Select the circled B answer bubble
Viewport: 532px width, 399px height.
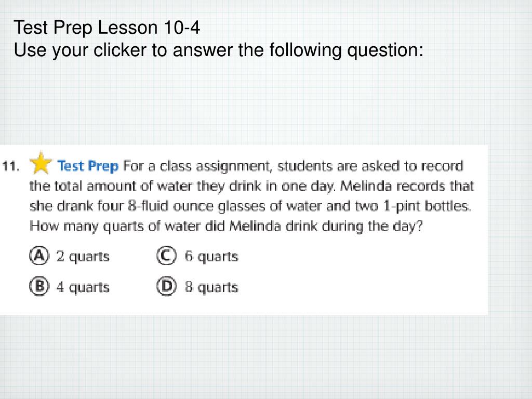pos(39,286)
